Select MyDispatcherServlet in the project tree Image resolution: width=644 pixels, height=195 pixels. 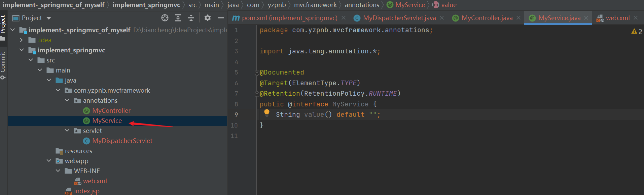122,141
